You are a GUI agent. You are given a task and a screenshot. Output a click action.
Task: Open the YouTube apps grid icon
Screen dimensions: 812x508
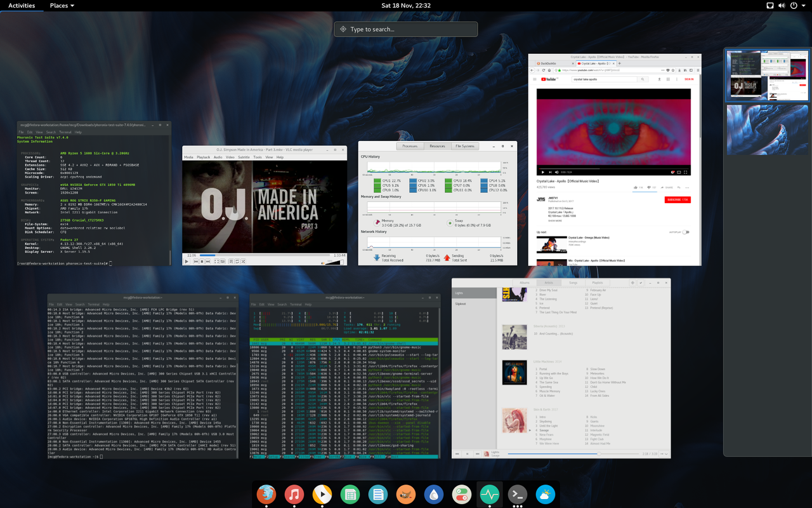pos(669,79)
